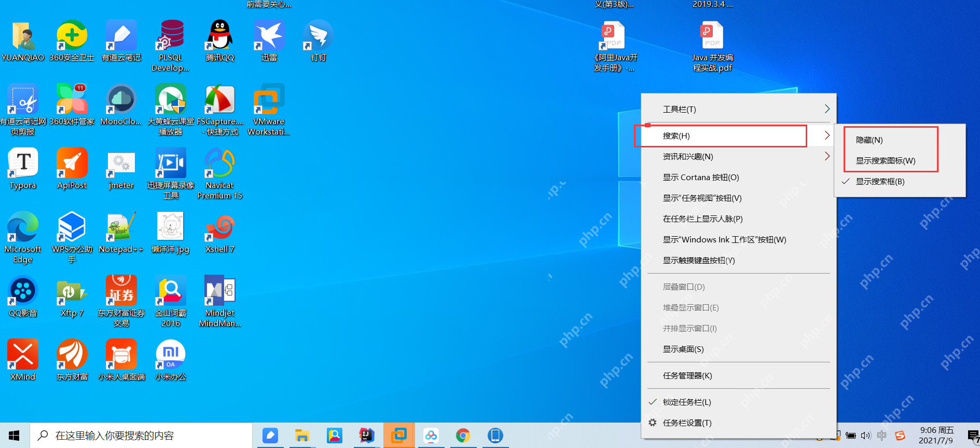Launch 360安全卫士 from the desktop
This screenshot has width=980, height=448.
pyautogui.click(x=72, y=35)
